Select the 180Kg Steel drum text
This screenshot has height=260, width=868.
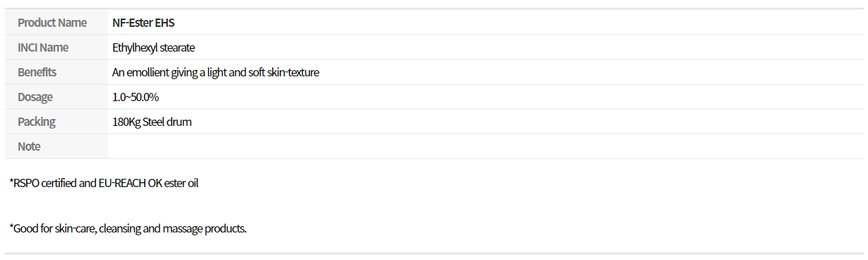[x=152, y=122]
